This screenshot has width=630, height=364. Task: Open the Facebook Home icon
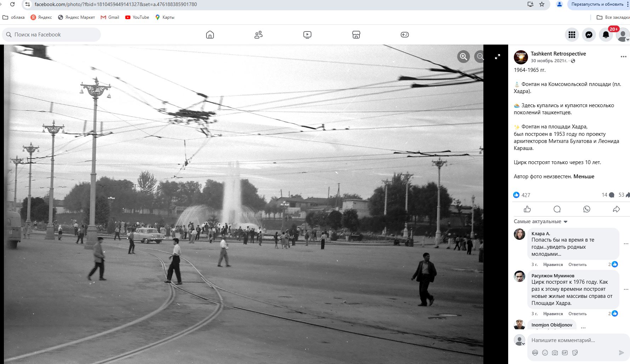tap(210, 35)
